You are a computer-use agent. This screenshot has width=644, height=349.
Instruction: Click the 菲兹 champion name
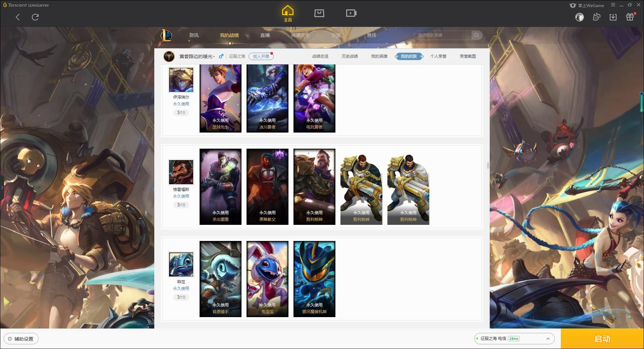click(181, 282)
